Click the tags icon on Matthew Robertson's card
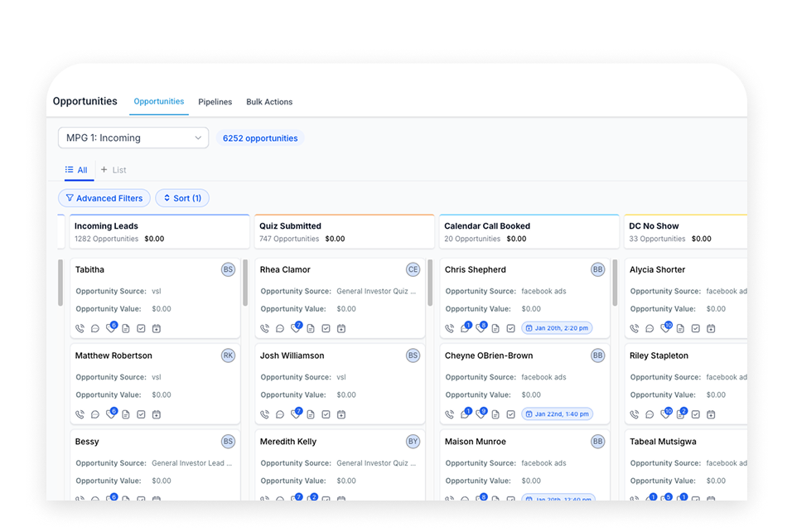 click(111, 414)
